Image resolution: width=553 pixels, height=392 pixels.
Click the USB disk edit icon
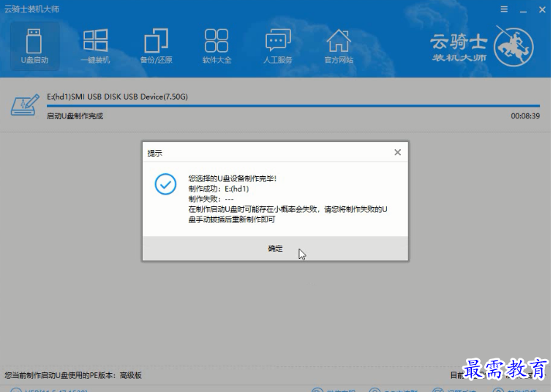pyautogui.click(x=25, y=105)
